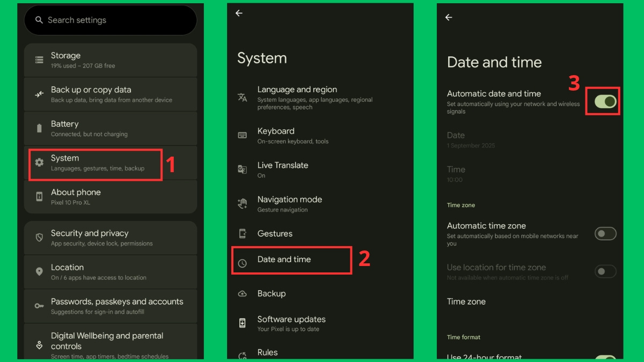Open Software updates

point(320,323)
